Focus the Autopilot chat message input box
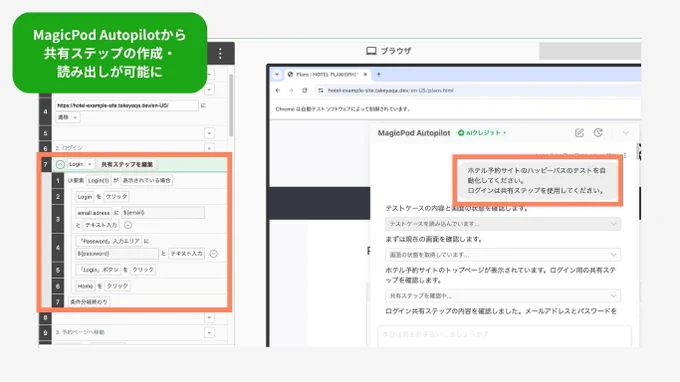Screen dimensions: 680x382 coord(504,336)
